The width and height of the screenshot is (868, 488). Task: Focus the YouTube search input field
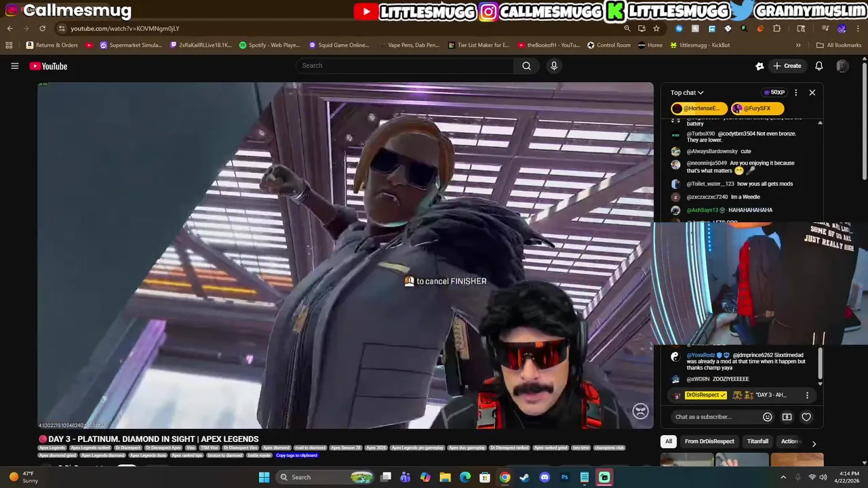[x=405, y=66]
